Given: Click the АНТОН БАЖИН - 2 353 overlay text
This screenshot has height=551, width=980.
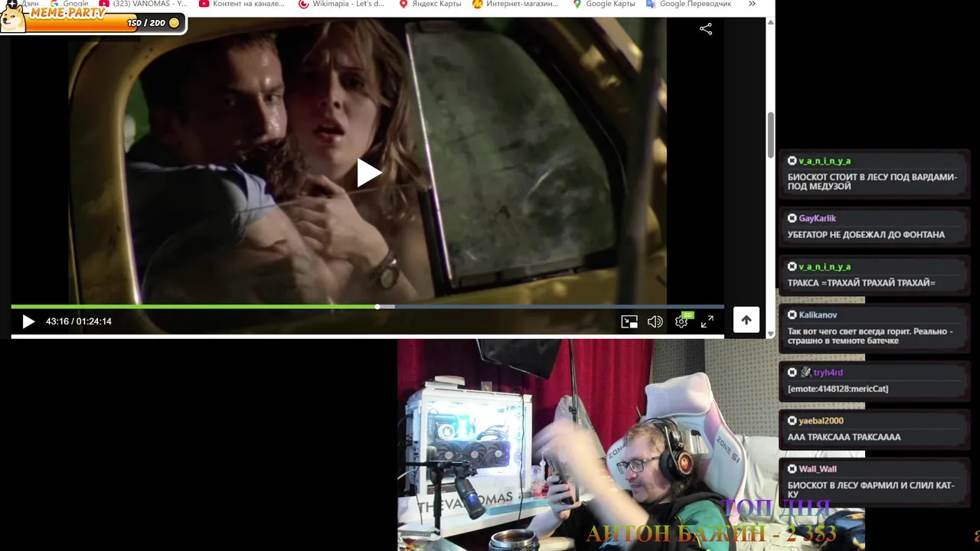Looking at the screenshot, I should pyautogui.click(x=710, y=533).
